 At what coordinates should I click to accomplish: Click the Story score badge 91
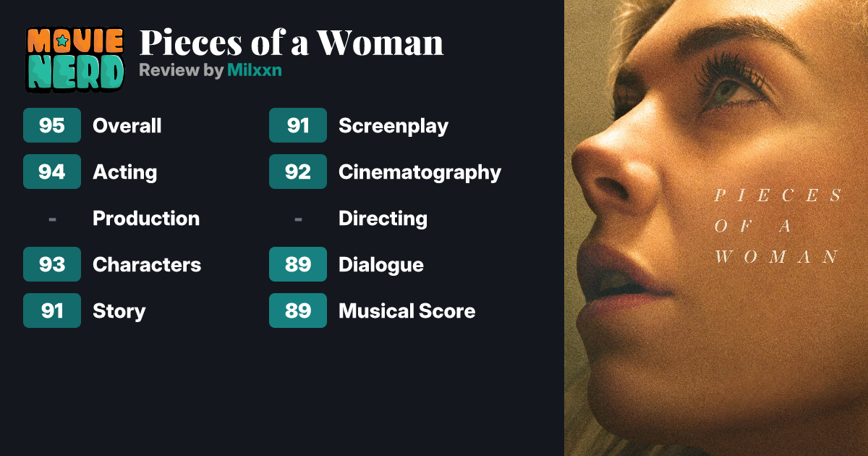click(52, 311)
